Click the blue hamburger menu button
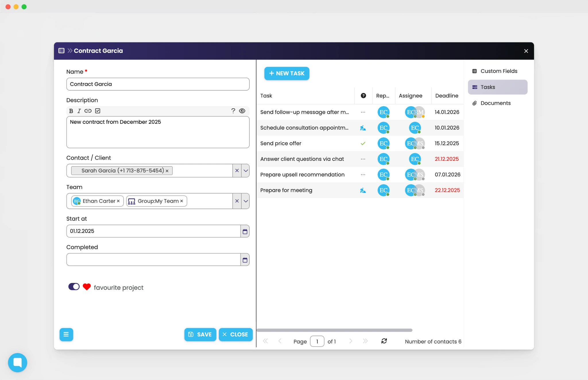The width and height of the screenshot is (588, 380). [66, 334]
